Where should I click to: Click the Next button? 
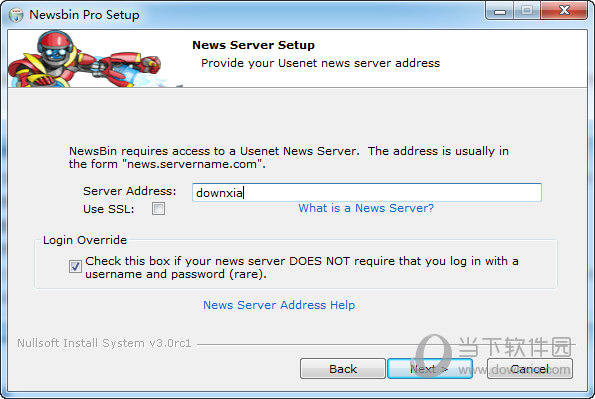pyautogui.click(x=430, y=369)
